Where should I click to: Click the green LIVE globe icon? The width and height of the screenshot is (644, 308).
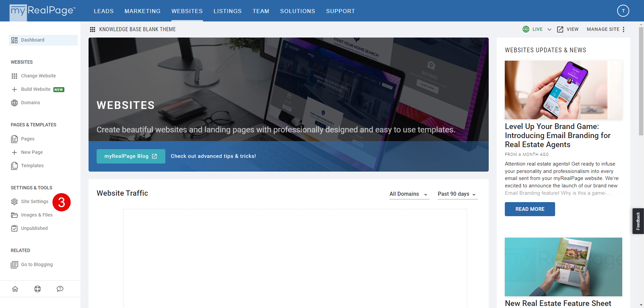(x=526, y=29)
